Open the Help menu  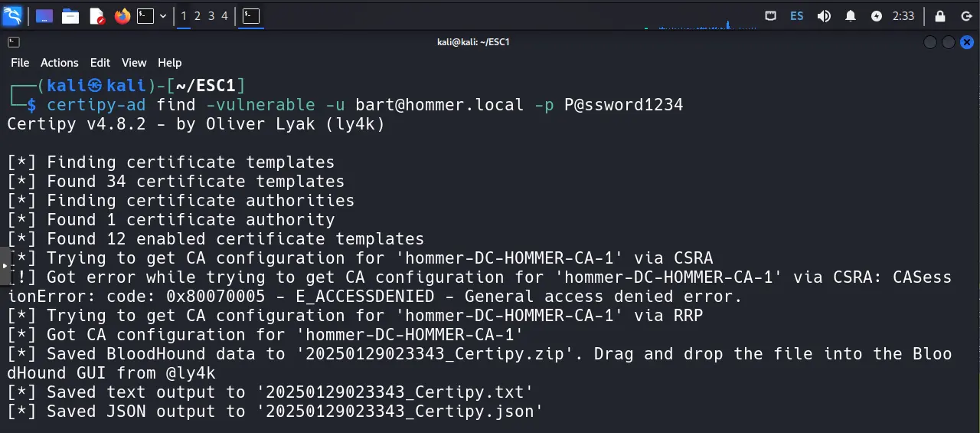click(170, 63)
